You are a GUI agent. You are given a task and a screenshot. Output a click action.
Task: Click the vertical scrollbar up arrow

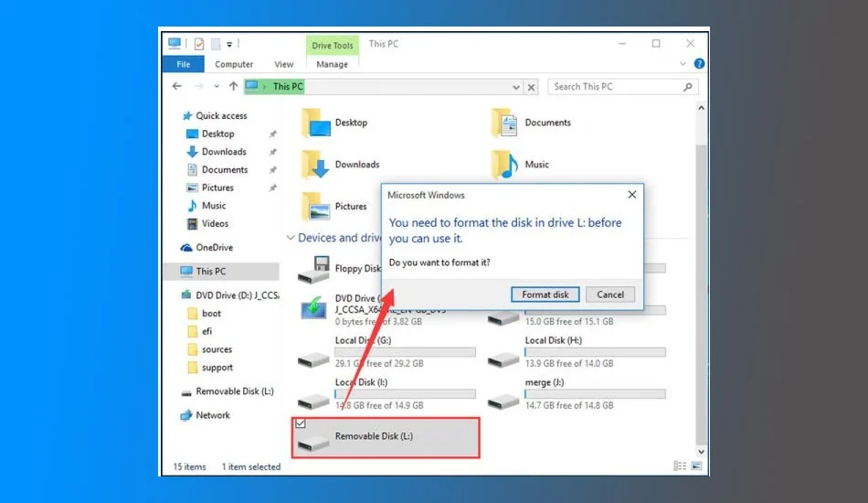point(701,108)
